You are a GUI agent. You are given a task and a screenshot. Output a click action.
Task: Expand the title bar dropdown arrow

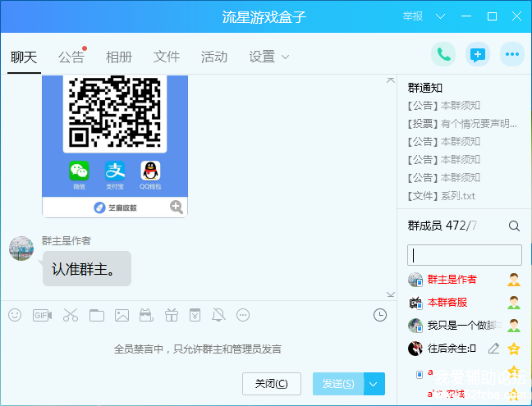[441, 16]
